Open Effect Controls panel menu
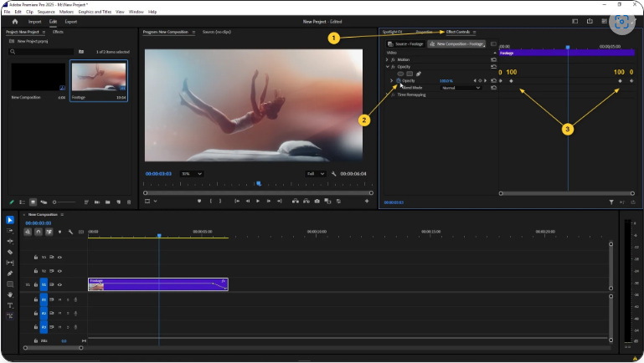Screen dimensions: 644x363 pos(474,32)
